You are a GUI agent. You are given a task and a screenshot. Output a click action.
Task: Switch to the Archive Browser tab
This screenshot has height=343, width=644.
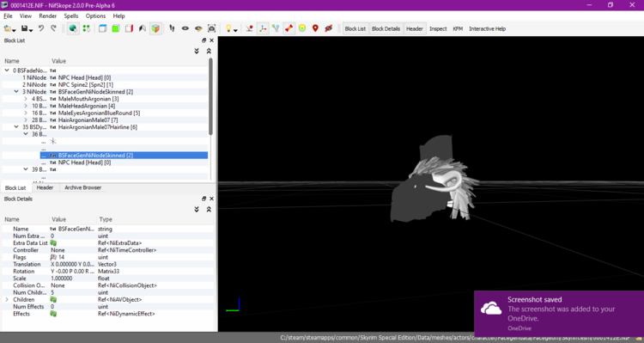point(82,187)
